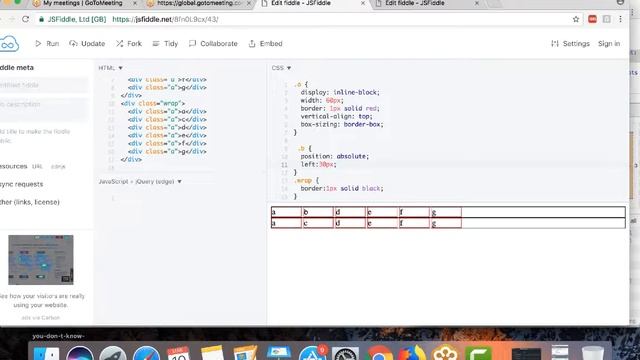This screenshot has width=640, height=360.
Task: Open Siri from the dock
Action: [80, 353]
